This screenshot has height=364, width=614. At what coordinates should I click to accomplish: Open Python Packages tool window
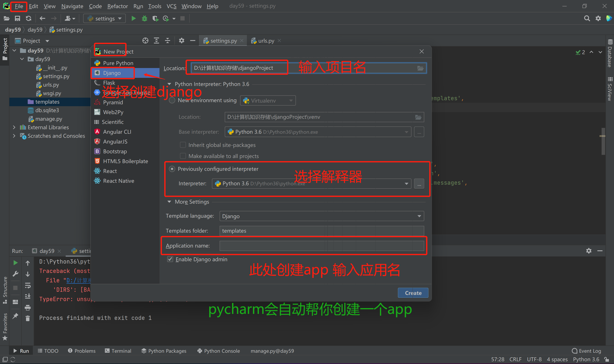(164, 351)
